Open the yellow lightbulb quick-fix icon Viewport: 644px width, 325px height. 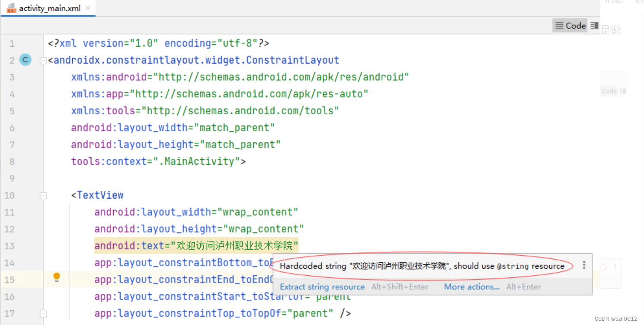(x=57, y=277)
